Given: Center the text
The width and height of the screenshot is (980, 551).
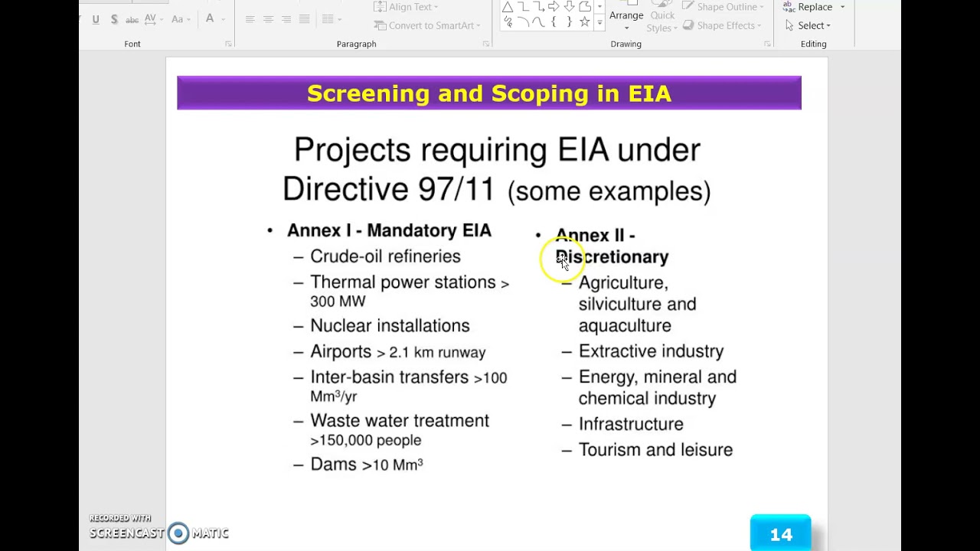Looking at the screenshot, I should coord(268,19).
